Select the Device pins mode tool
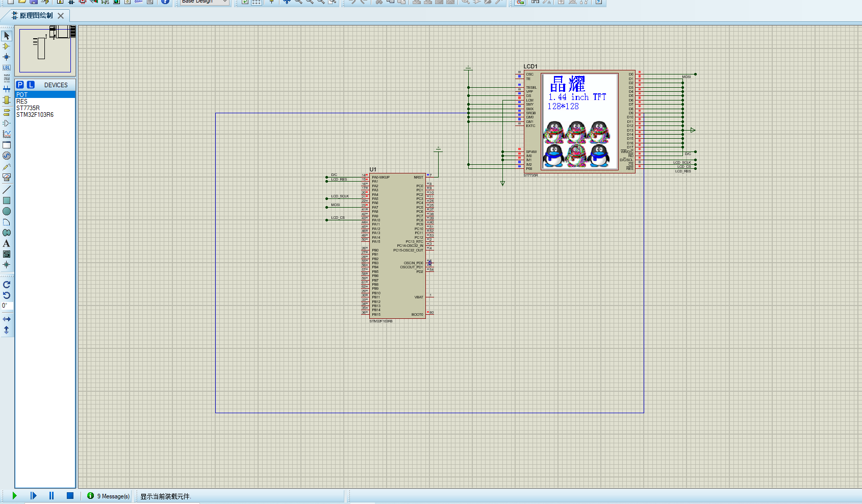862x504 pixels. point(7,123)
